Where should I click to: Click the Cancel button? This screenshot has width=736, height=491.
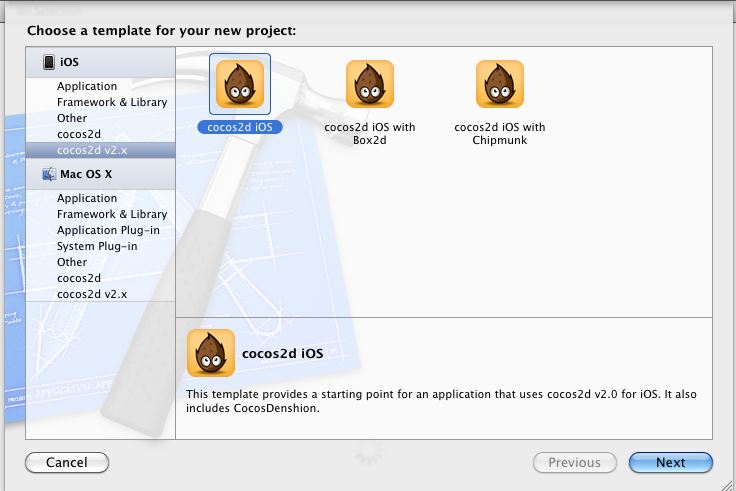[67, 462]
